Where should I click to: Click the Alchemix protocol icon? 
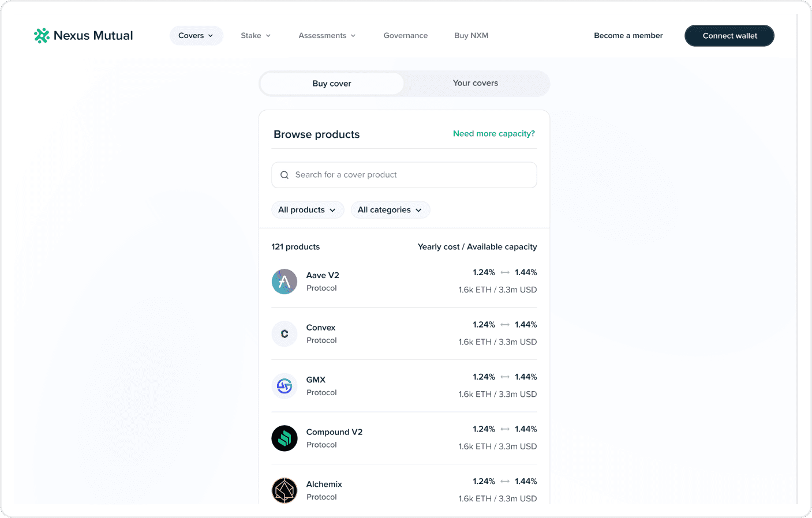point(285,490)
